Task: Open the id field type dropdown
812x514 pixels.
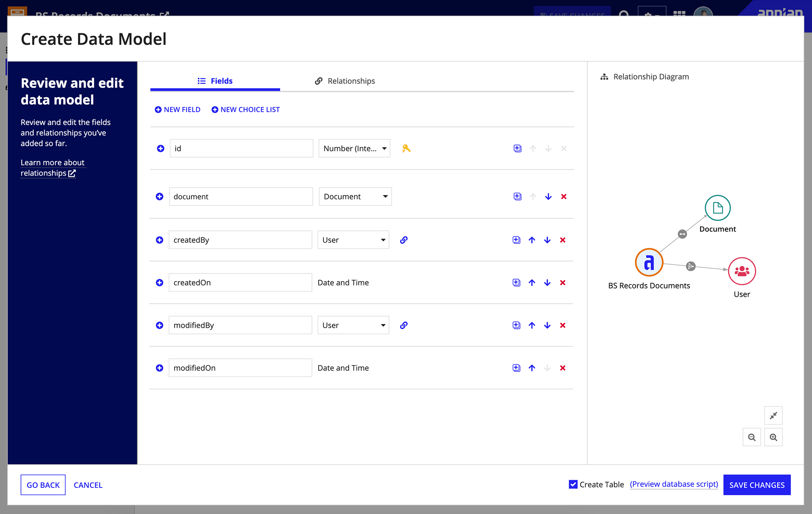Action: pos(354,148)
